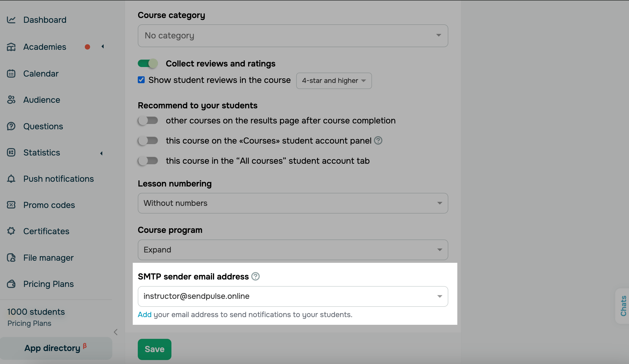
Task: Go to Pricing Plans in sidebar
Action: click(48, 284)
